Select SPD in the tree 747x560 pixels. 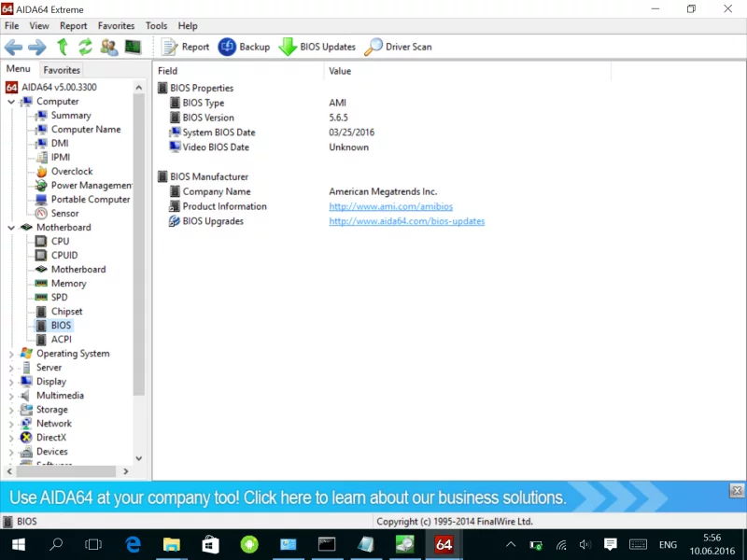pos(59,297)
